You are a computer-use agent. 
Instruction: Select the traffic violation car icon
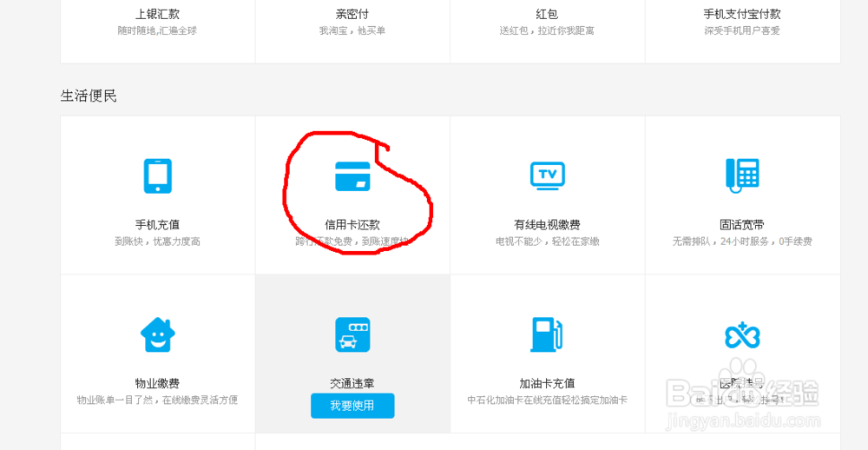pyautogui.click(x=352, y=334)
